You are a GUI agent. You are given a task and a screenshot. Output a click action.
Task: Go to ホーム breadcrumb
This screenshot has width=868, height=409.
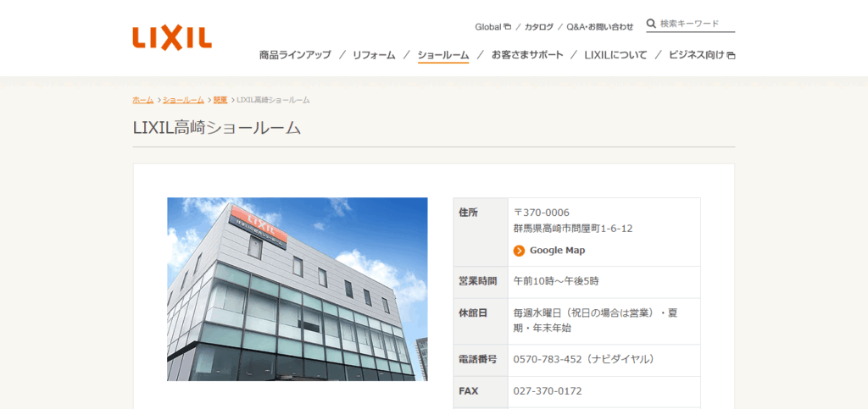click(x=142, y=100)
